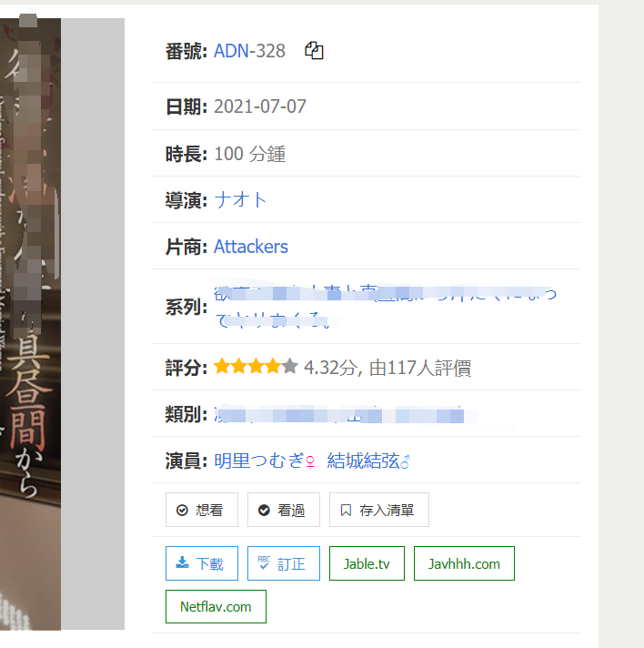Click the 下載 download button
Image resolution: width=644 pixels, height=648 pixels.
point(202,563)
